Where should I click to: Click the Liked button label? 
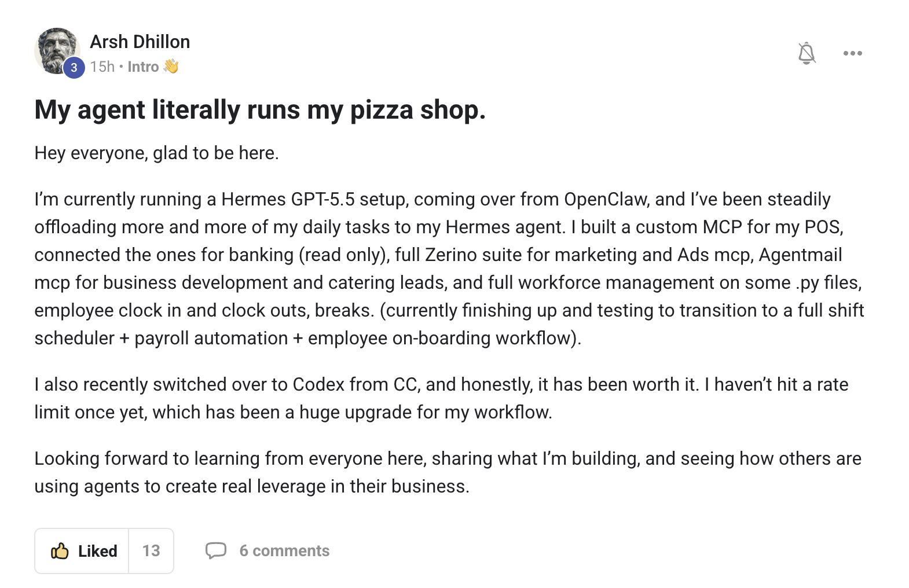[97, 551]
